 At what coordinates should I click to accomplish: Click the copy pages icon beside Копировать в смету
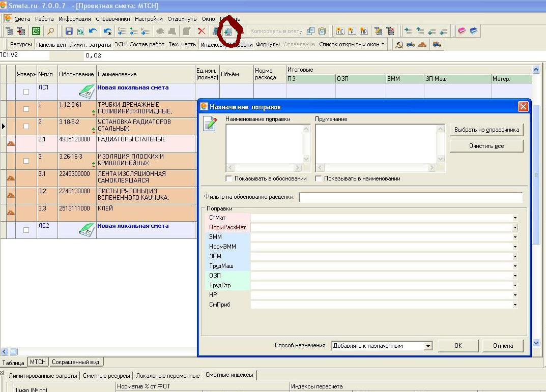[310, 32]
